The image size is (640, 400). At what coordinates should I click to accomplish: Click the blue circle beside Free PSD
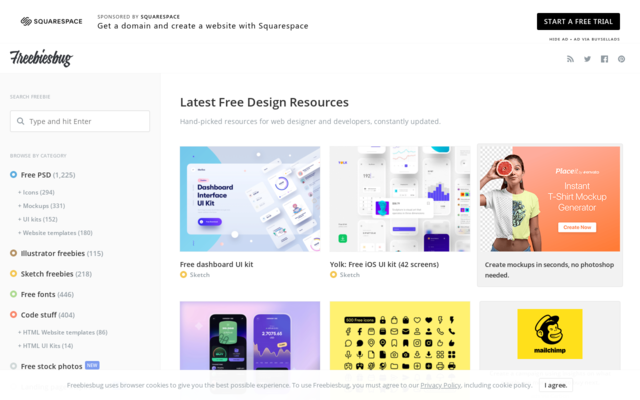click(13, 175)
